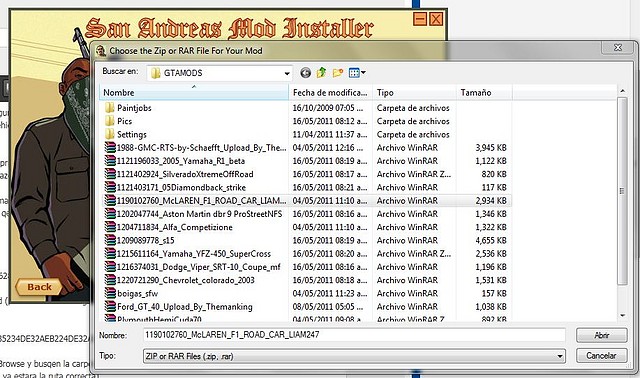
Task: Go back using the dialog's back arrow icon
Action: (305, 73)
